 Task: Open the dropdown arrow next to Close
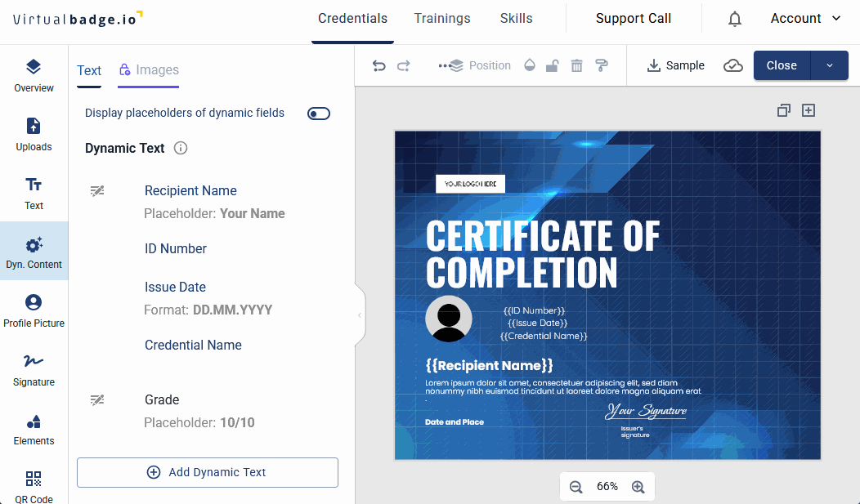point(830,66)
